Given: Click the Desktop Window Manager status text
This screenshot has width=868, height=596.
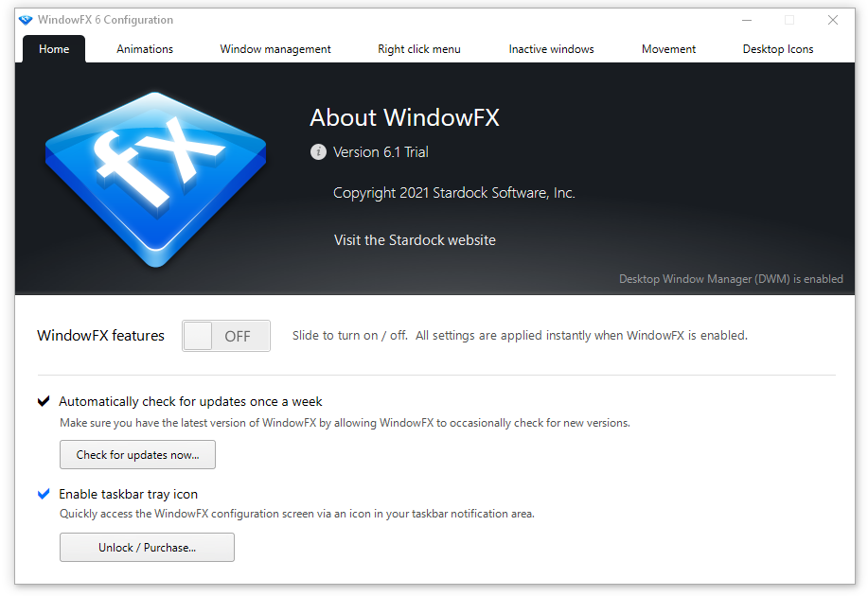Looking at the screenshot, I should coord(731,278).
